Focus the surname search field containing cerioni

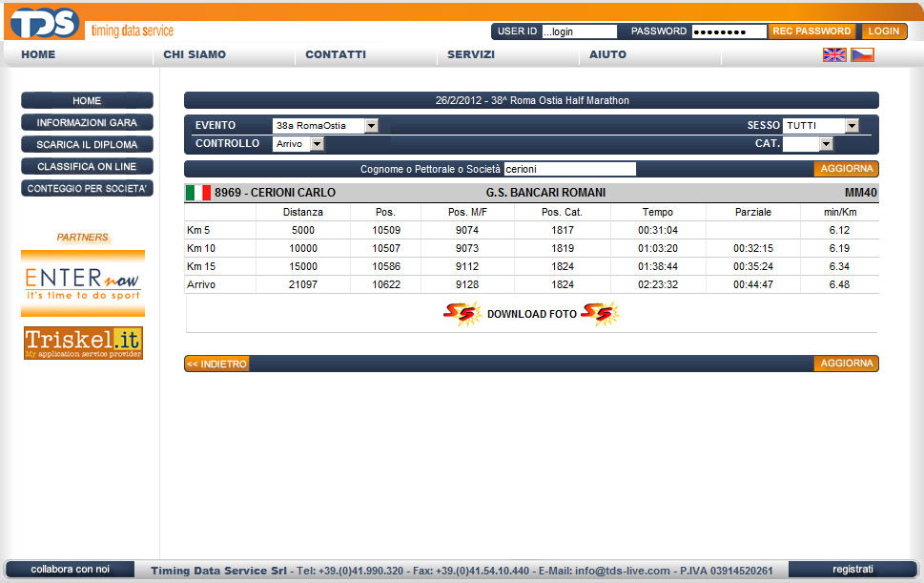tap(569, 169)
